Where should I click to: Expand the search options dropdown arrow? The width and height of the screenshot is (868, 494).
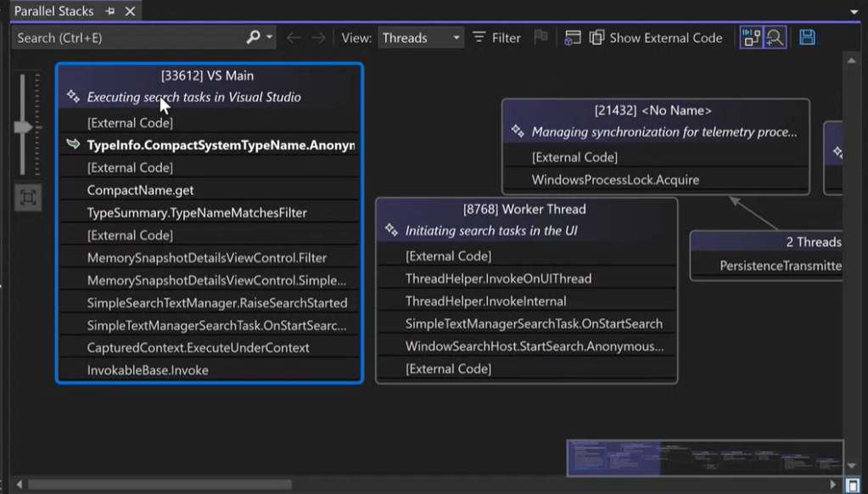click(271, 37)
